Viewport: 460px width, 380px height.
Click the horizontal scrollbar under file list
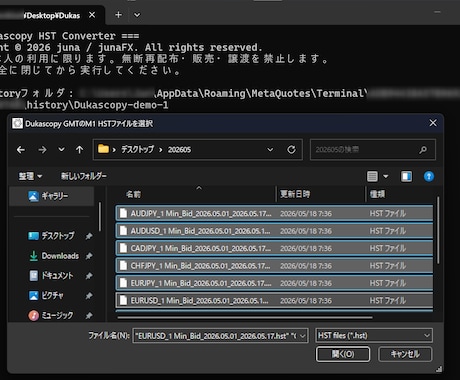[245, 318]
